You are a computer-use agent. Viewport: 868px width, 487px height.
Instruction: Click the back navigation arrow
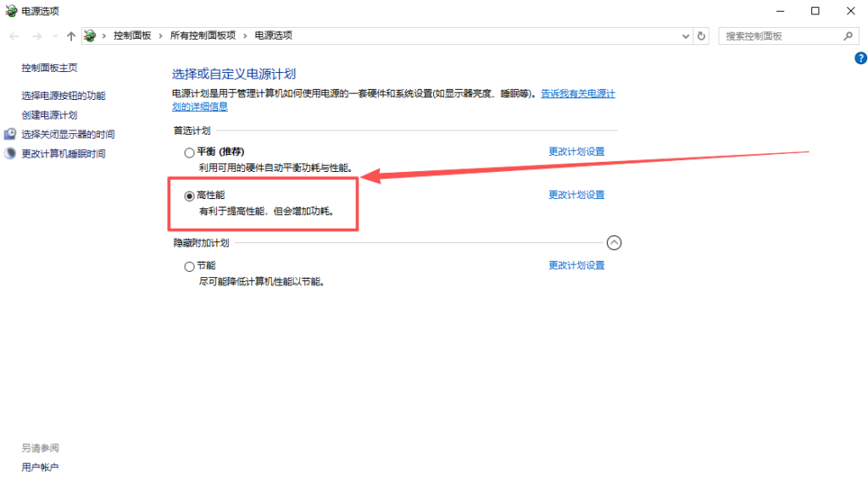click(x=14, y=36)
